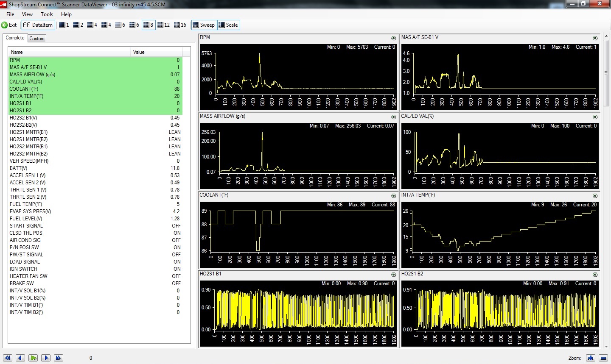The width and height of the screenshot is (611, 364).
Task: Toggle the INT/A TEMP graph indicator
Action: tap(595, 196)
